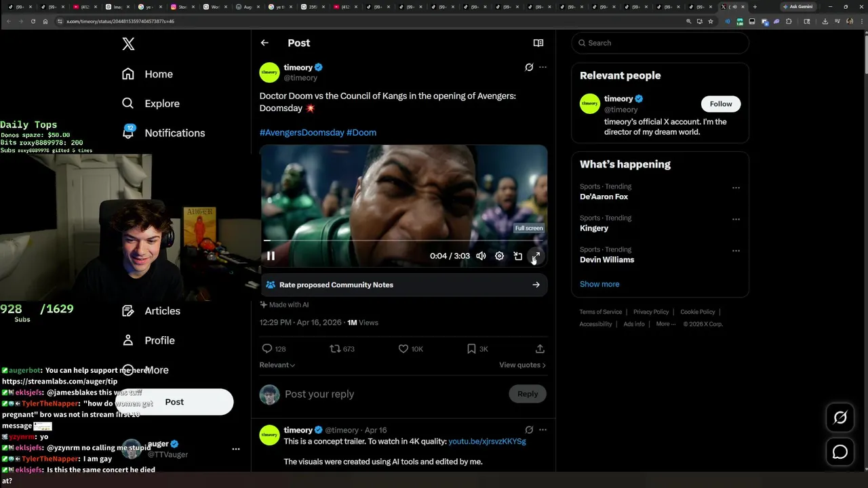This screenshot has height=488, width=868.
Task: Open reader view icon in post header
Action: point(538,43)
